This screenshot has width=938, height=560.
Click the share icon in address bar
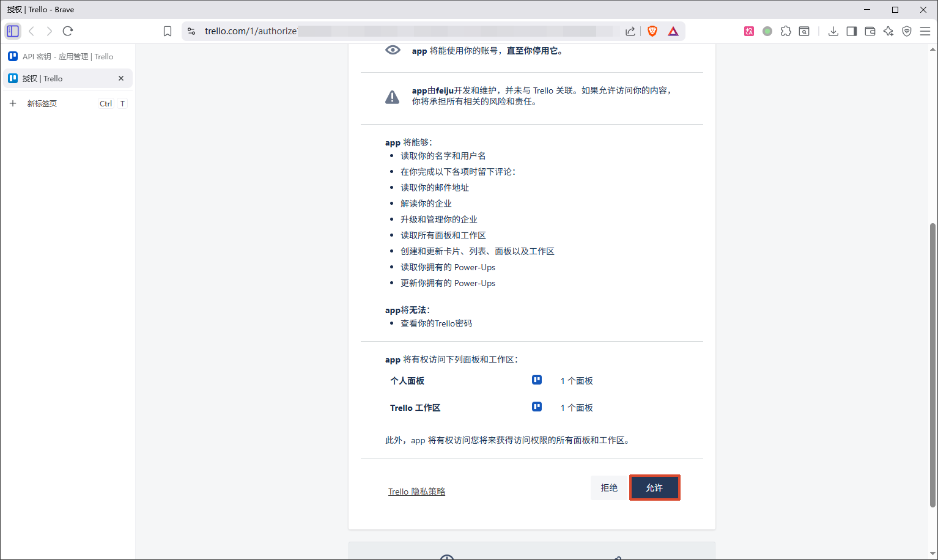pos(630,31)
